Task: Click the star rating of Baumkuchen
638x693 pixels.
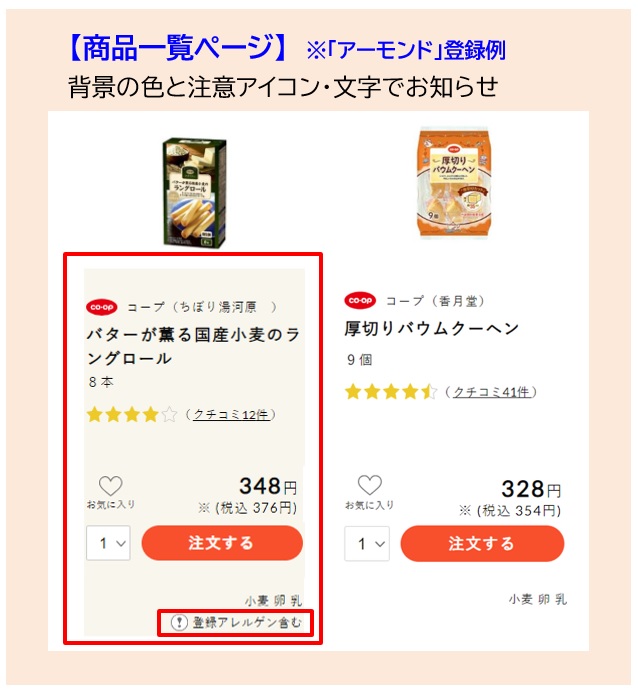Action: click(x=391, y=392)
